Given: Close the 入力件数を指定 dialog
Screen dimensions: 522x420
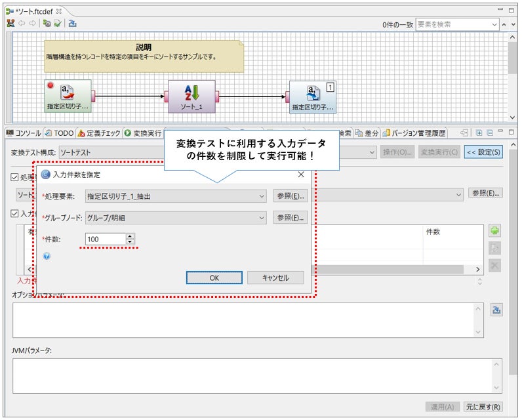Looking at the screenshot, I should click(x=301, y=175).
